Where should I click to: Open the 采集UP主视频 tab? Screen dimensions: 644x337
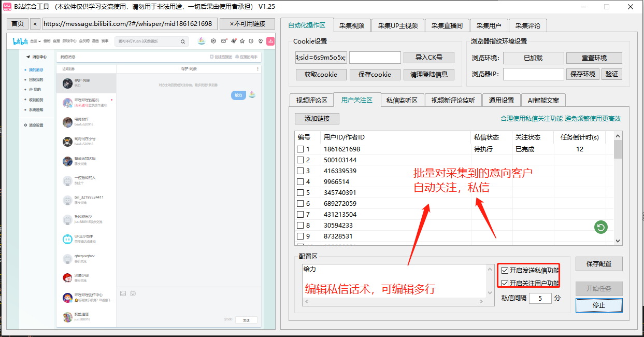click(397, 25)
